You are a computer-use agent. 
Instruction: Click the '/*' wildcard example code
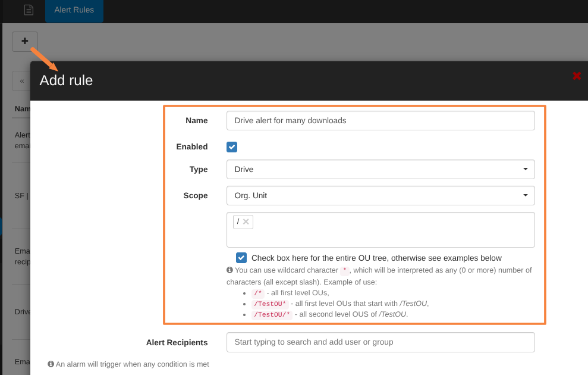click(x=258, y=293)
